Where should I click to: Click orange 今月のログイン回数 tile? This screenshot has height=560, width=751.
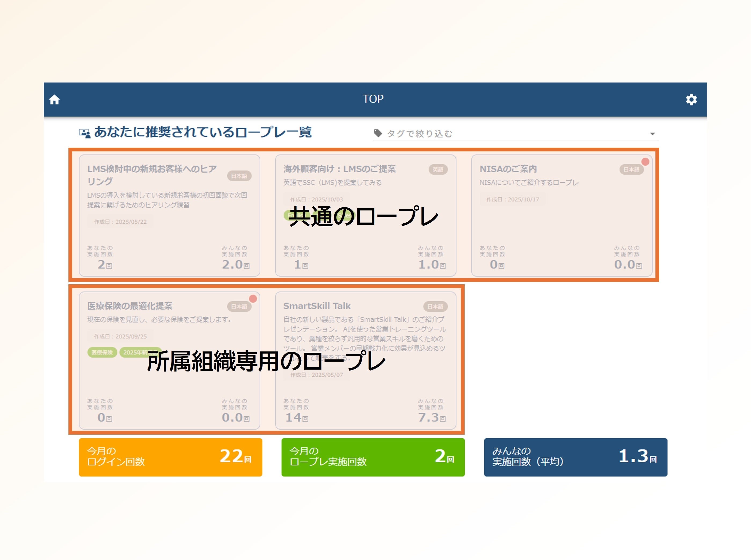point(170,457)
